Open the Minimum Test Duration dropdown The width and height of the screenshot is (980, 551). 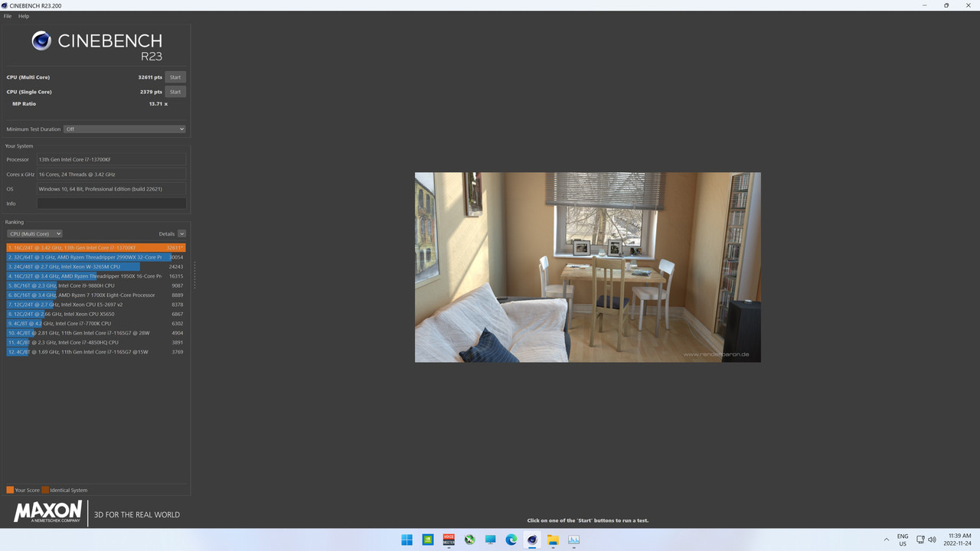(125, 129)
